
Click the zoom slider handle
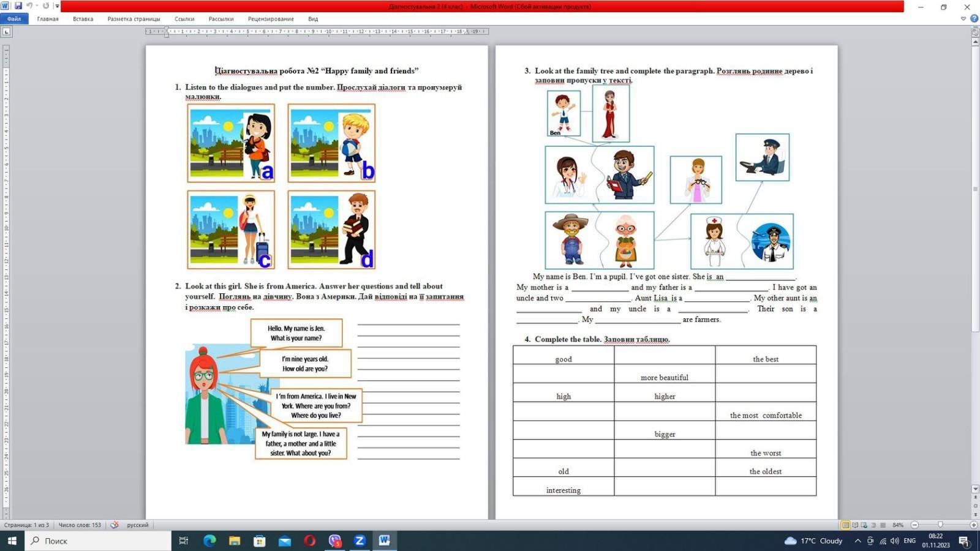click(x=940, y=525)
